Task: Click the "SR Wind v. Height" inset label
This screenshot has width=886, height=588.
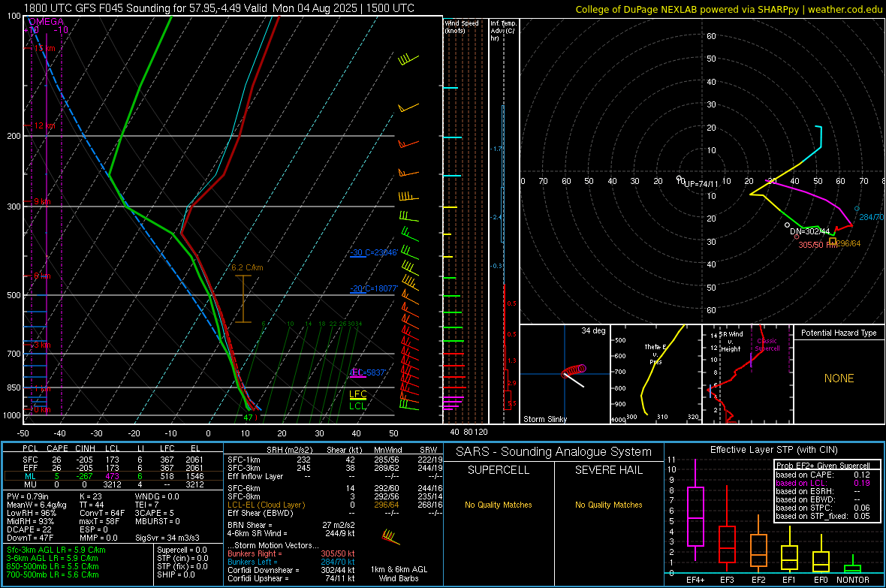Action: 731,342
